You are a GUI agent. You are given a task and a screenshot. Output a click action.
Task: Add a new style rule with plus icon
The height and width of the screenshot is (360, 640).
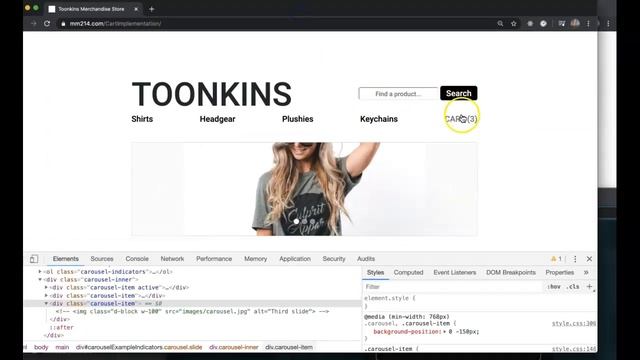point(589,287)
